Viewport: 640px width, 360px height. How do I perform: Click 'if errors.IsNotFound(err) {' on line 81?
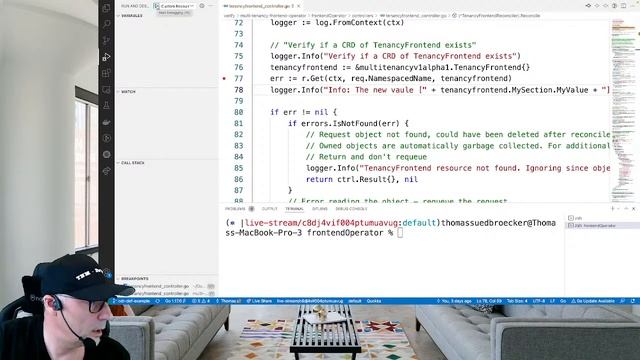coord(348,123)
